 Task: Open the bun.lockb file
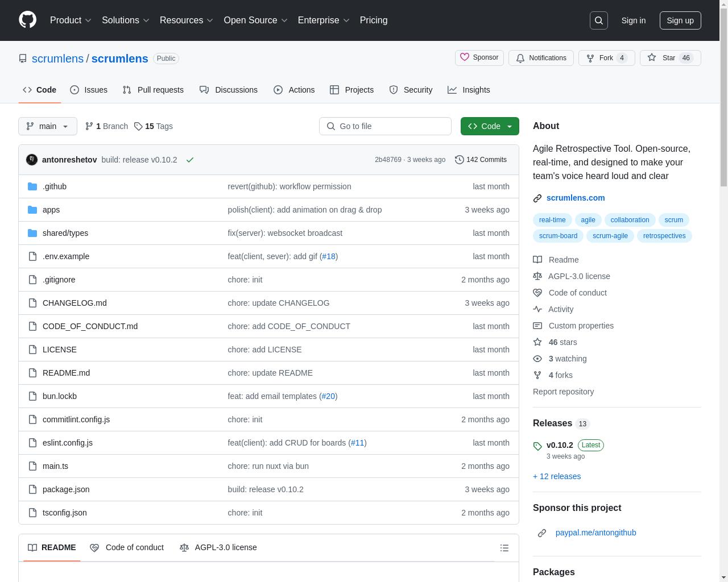[x=60, y=396]
